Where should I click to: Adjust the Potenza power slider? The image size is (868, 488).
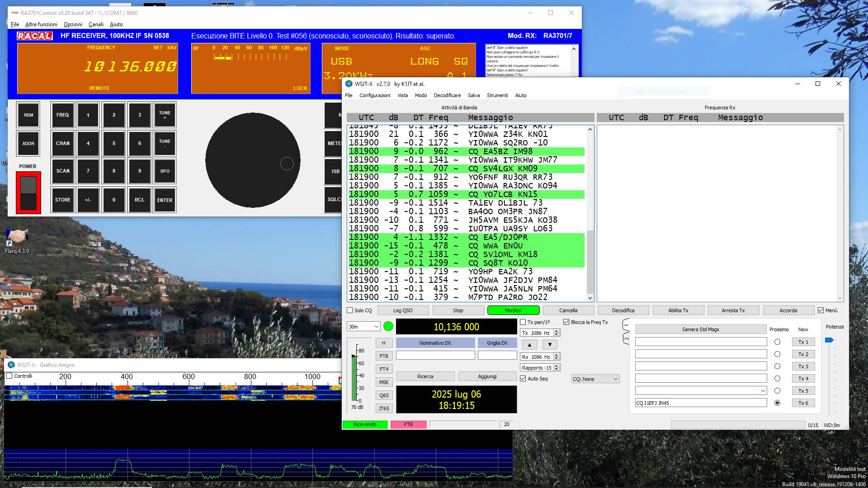point(829,340)
